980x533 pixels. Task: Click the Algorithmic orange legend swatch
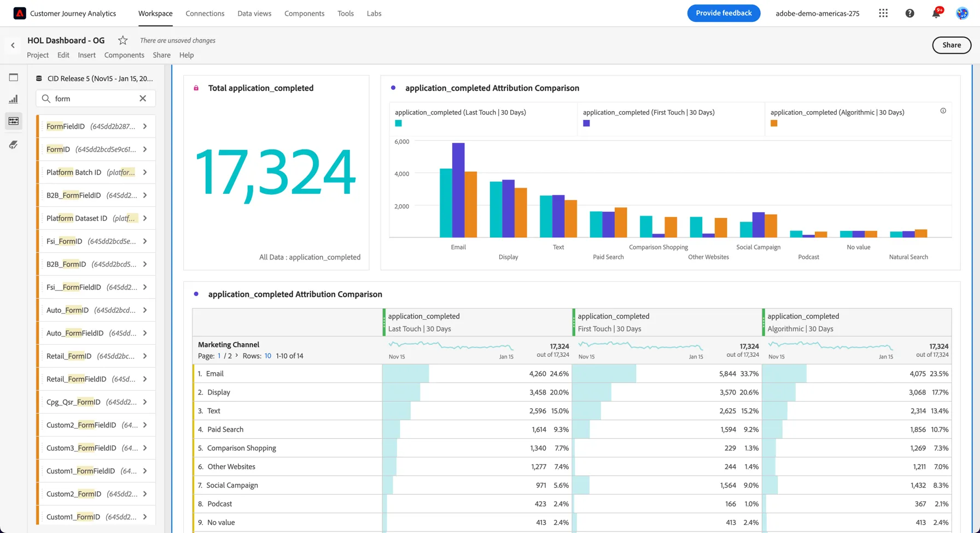tap(774, 123)
